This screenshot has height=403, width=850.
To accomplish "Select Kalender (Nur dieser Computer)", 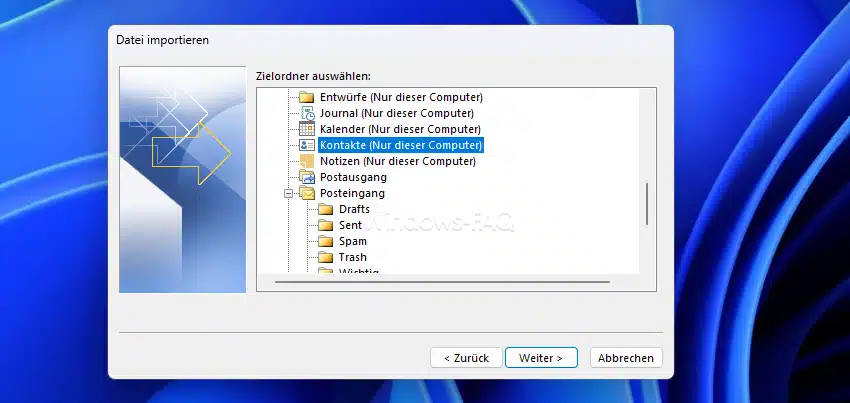I will pyautogui.click(x=400, y=129).
